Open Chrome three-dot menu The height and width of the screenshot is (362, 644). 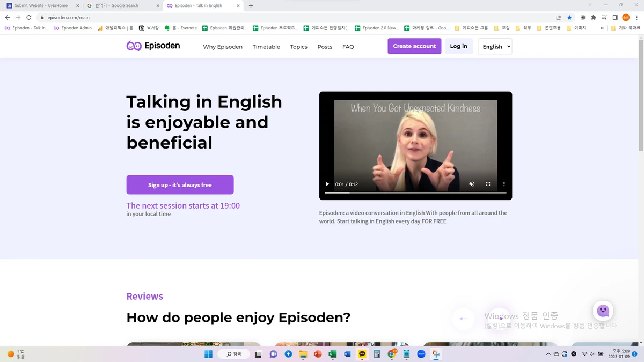tap(636, 17)
